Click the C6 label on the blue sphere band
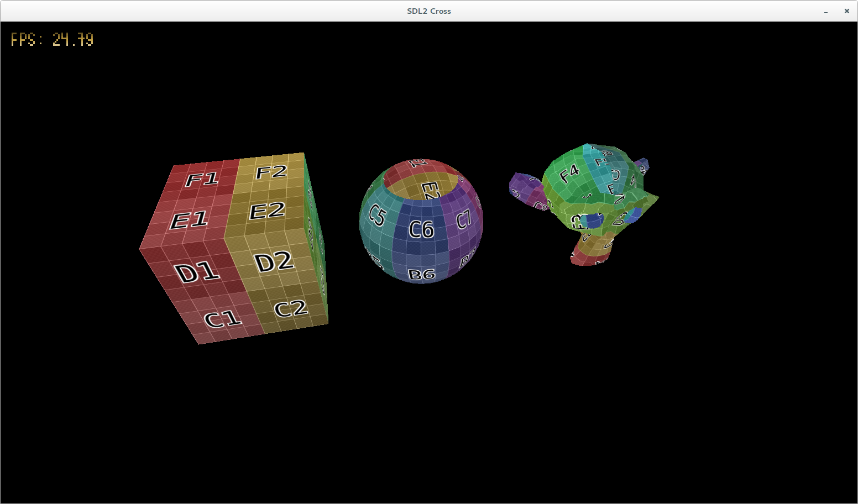Screen dimensions: 858x504 422,229
